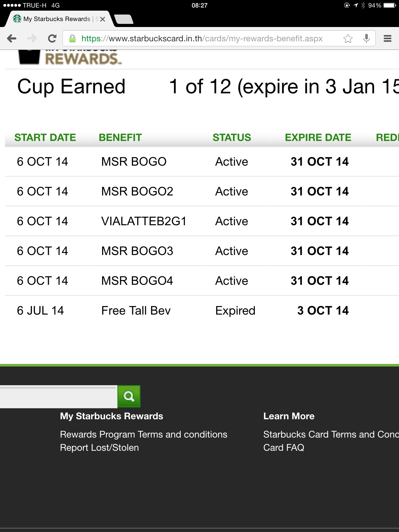Go back to the previous page

pyautogui.click(x=12, y=39)
